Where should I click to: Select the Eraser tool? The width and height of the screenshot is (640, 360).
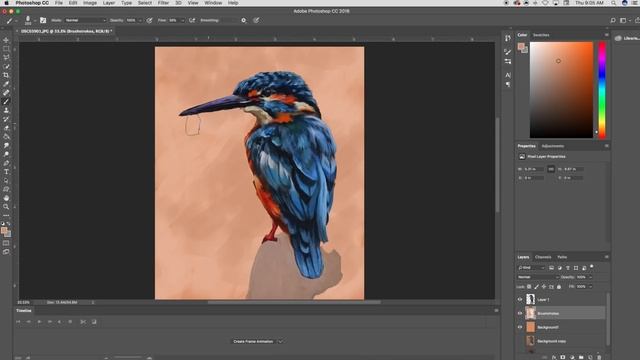[6, 128]
